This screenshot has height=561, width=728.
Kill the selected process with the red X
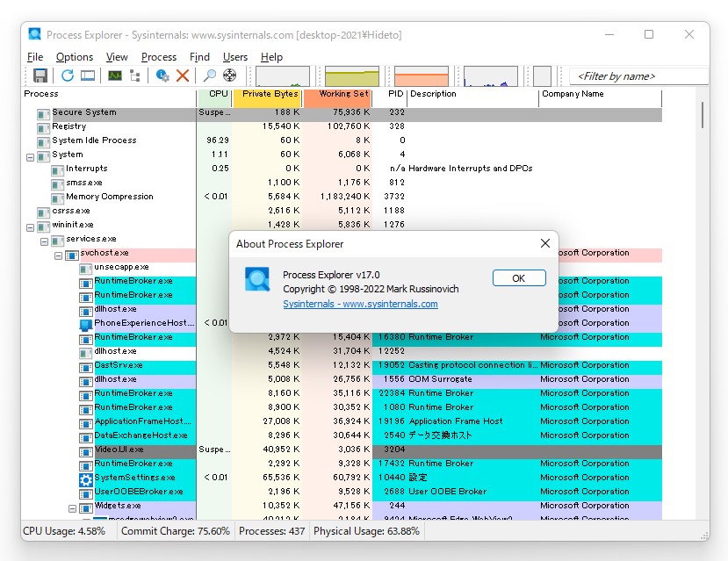point(184,76)
